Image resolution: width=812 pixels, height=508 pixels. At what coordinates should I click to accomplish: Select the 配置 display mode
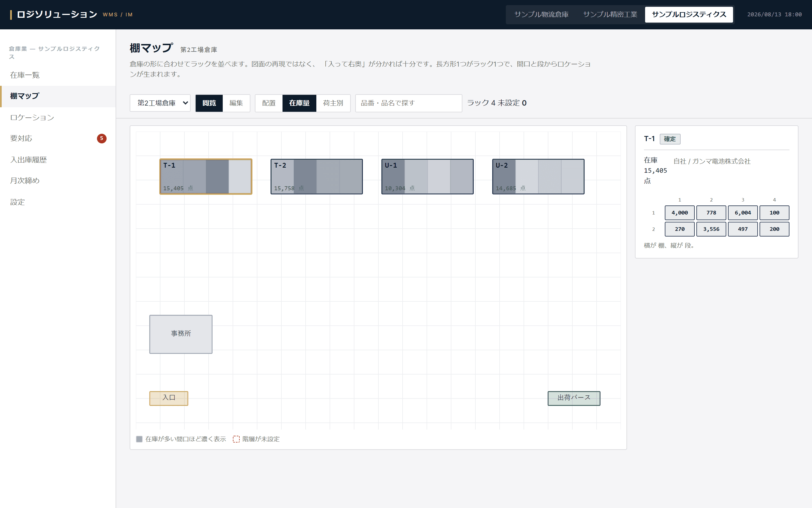click(x=269, y=103)
